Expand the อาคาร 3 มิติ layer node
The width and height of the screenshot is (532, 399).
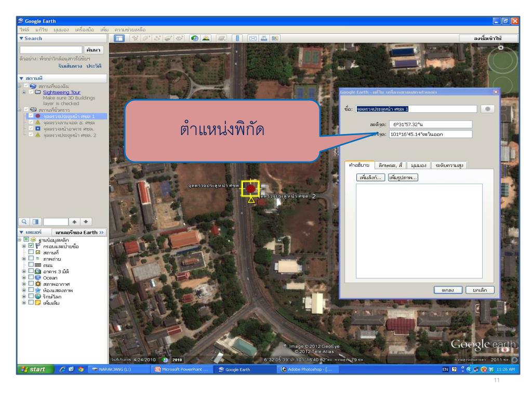[24, 271]
